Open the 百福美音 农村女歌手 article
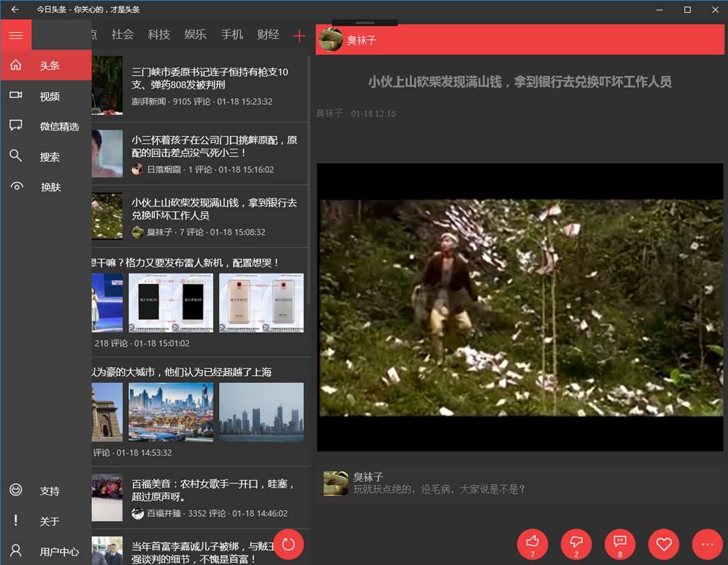Screen dimensions: 728x565 200,497
